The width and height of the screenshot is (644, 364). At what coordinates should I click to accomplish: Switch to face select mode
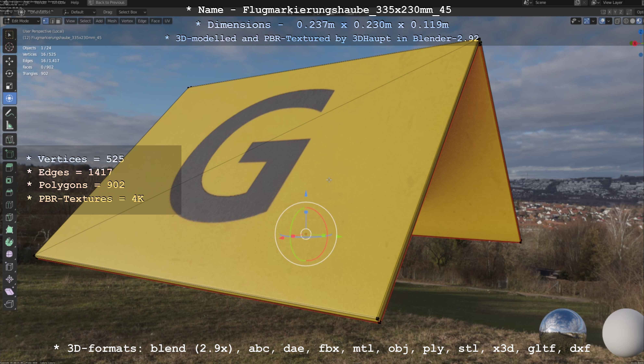coord(58,21)
